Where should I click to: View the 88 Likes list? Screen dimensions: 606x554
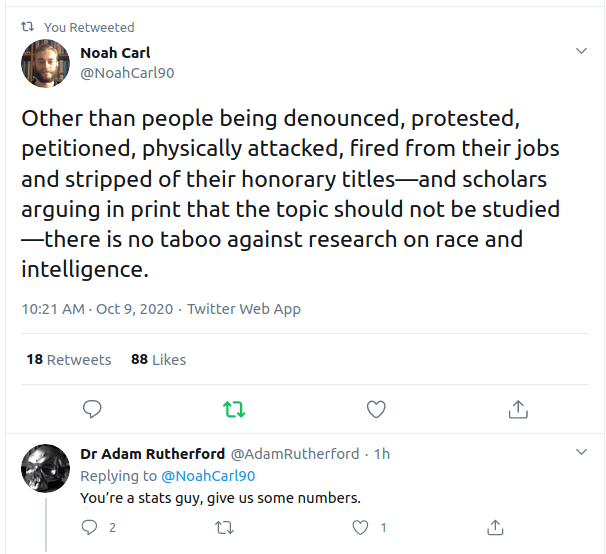click(x=158, y=359)
